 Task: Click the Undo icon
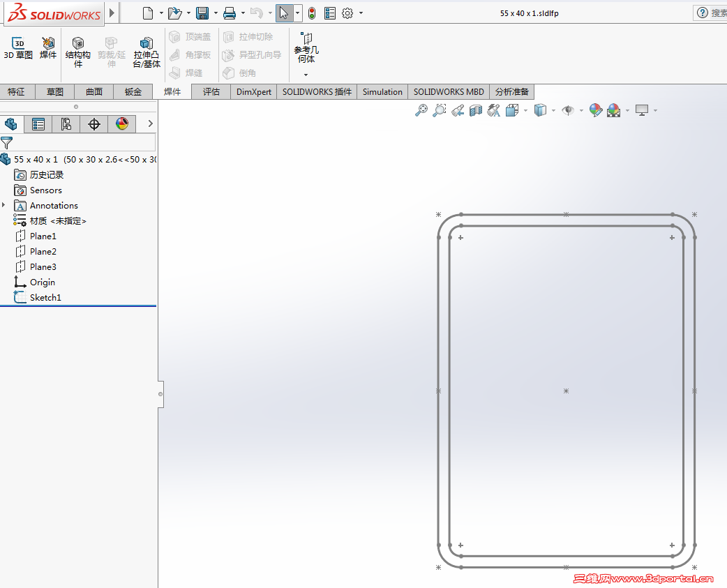coord(256,13)
